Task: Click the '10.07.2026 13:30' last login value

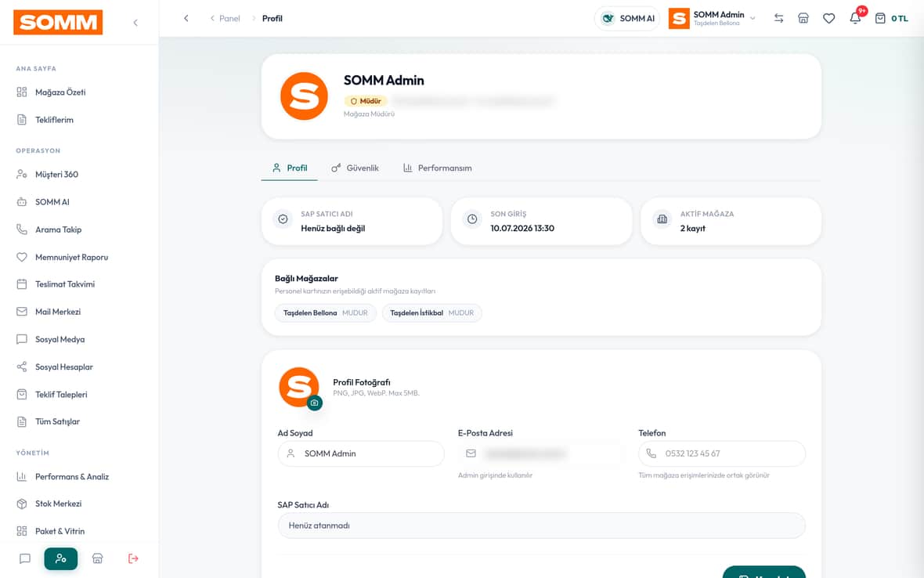Action: point(522,228)
